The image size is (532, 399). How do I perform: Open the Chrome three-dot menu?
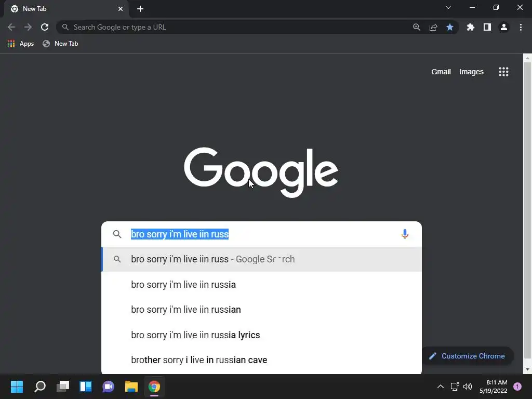click(521, 27)
